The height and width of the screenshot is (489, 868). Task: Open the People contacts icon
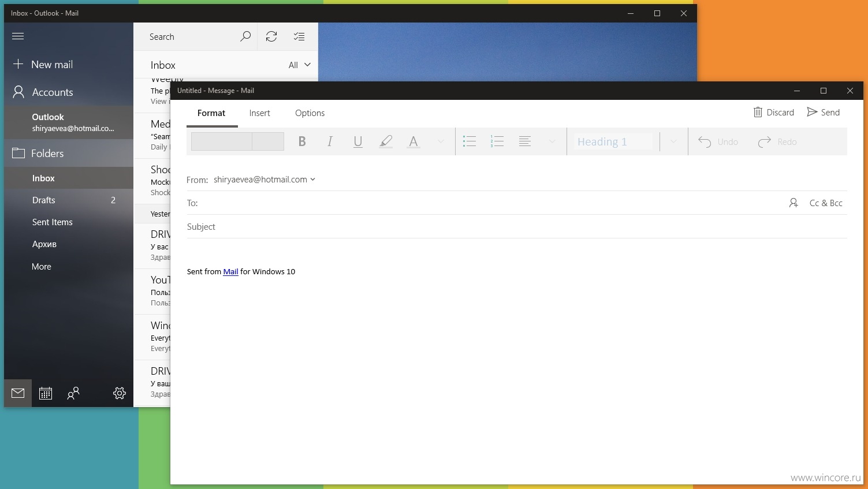tap(73, 393)
